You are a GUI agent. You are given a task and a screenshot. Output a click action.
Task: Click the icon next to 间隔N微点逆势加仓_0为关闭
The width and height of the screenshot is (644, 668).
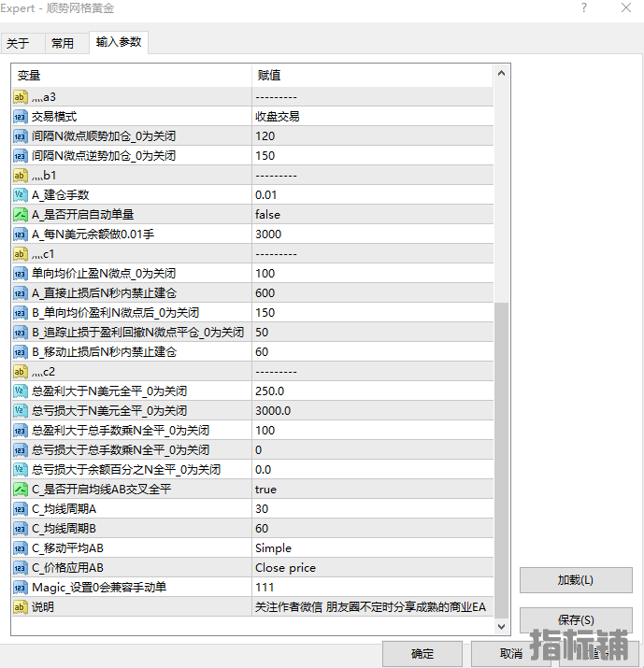click(x=20, y=156)
